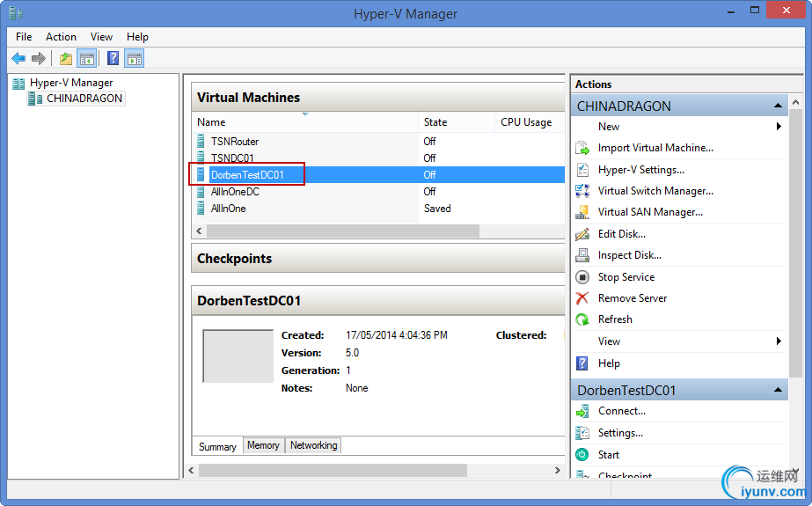Open Hyper-V Settings... action

pyautogui.click(x=641, y=170)
